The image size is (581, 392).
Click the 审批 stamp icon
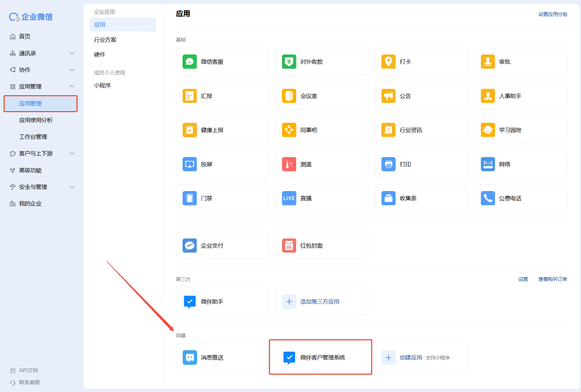click(x=488, y=62)
